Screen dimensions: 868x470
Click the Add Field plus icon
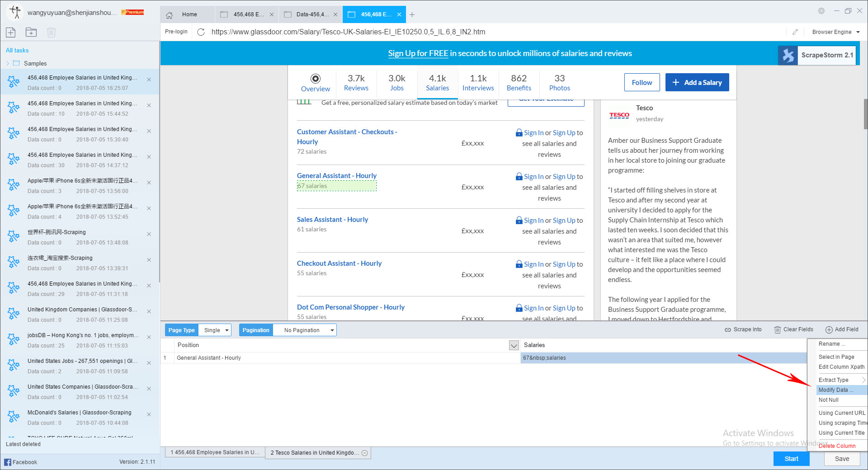coord(829,329)
